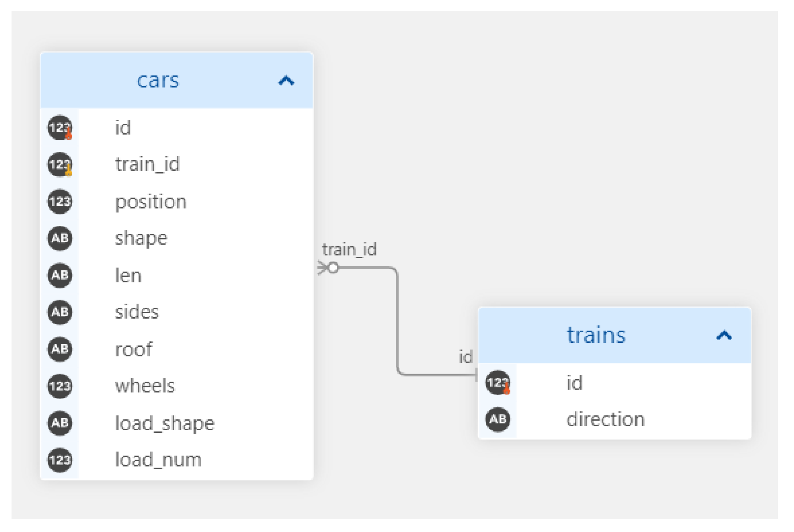Click the id label near trains connector
This screenshot has width=794, height=532.
pos(465,357)
